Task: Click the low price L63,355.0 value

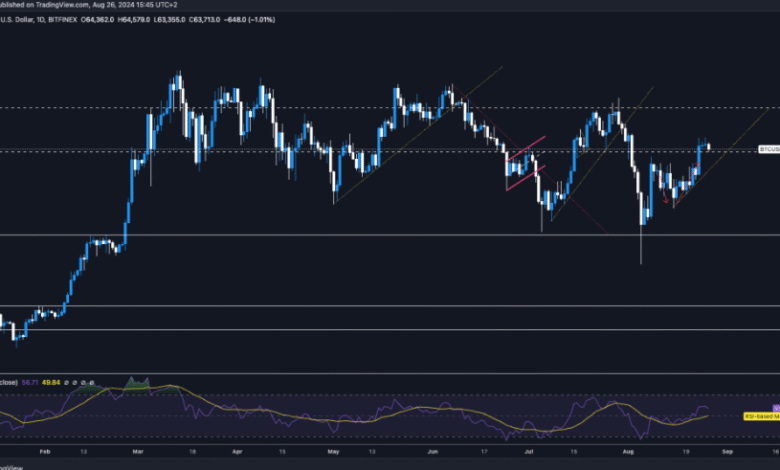Action: [169, 20]
